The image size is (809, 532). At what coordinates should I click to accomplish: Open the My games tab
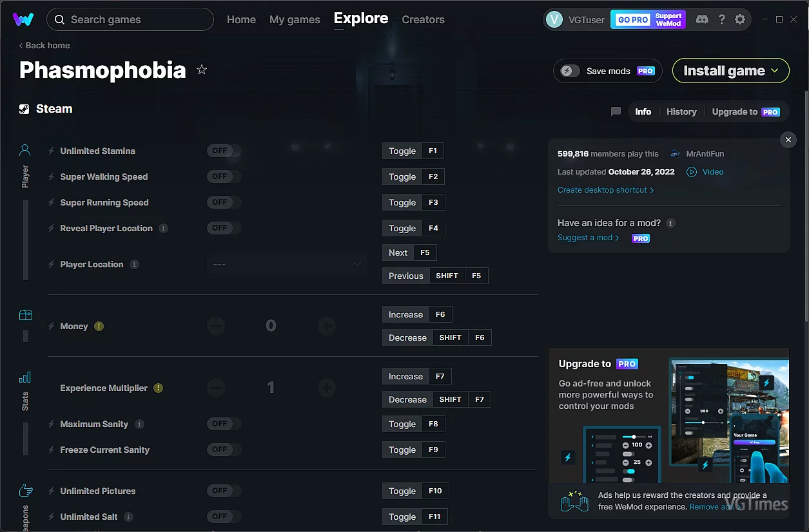[x=295, y=19]
